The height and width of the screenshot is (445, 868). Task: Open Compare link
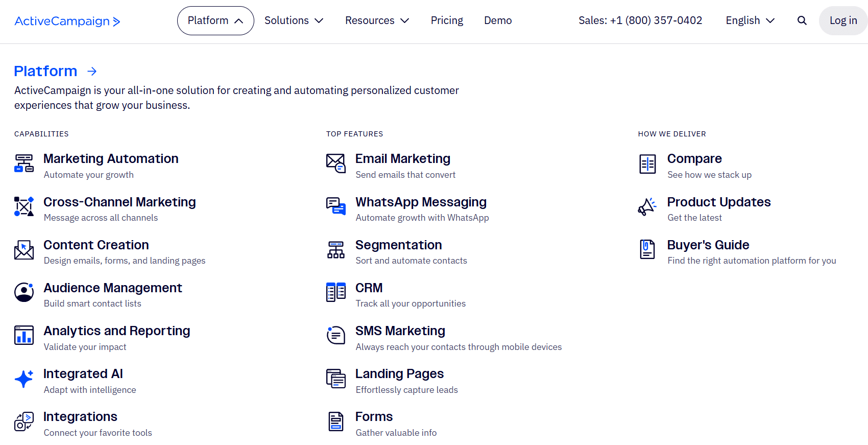(694, 159)
